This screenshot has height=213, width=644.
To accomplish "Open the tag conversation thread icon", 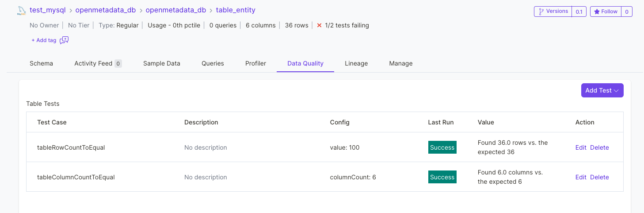I will click(64, 40).
